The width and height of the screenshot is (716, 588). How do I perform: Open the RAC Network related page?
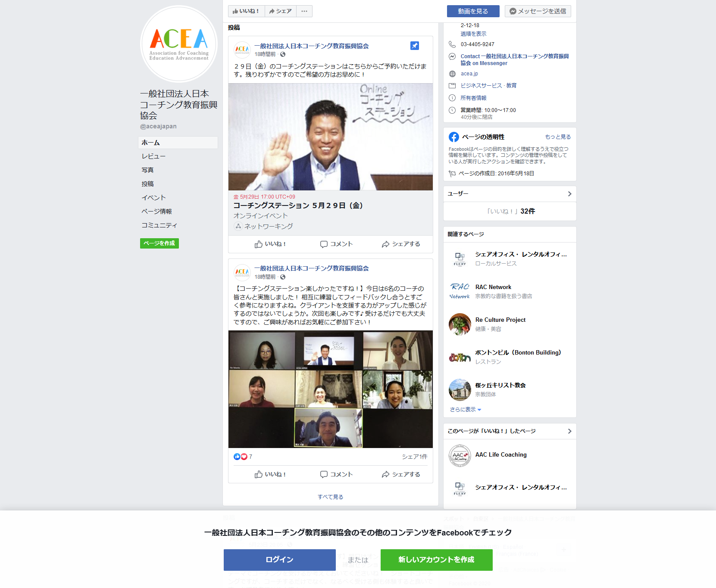[x=493, y=287]
